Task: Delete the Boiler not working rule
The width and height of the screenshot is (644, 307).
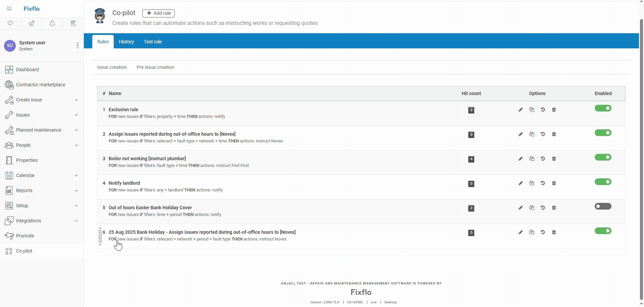Action: pyautogui.click(x=554, y=159)
